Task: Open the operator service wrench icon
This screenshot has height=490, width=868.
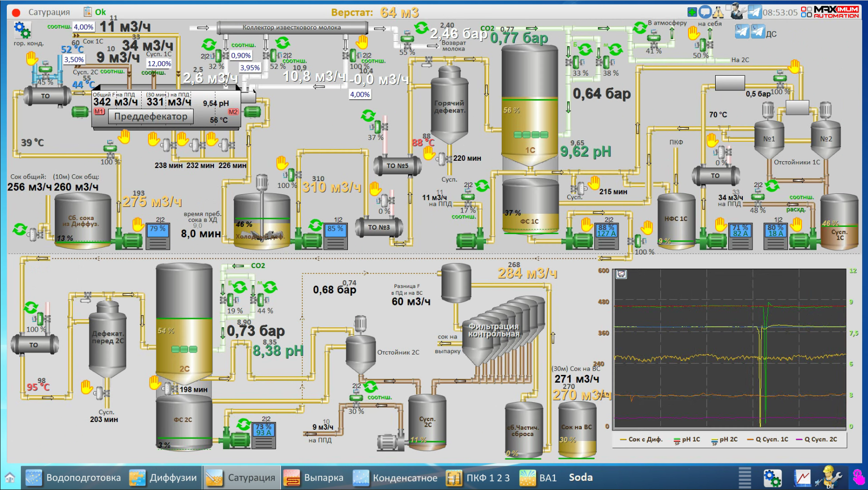Action: pyautogui.click(x=739, y=11)
